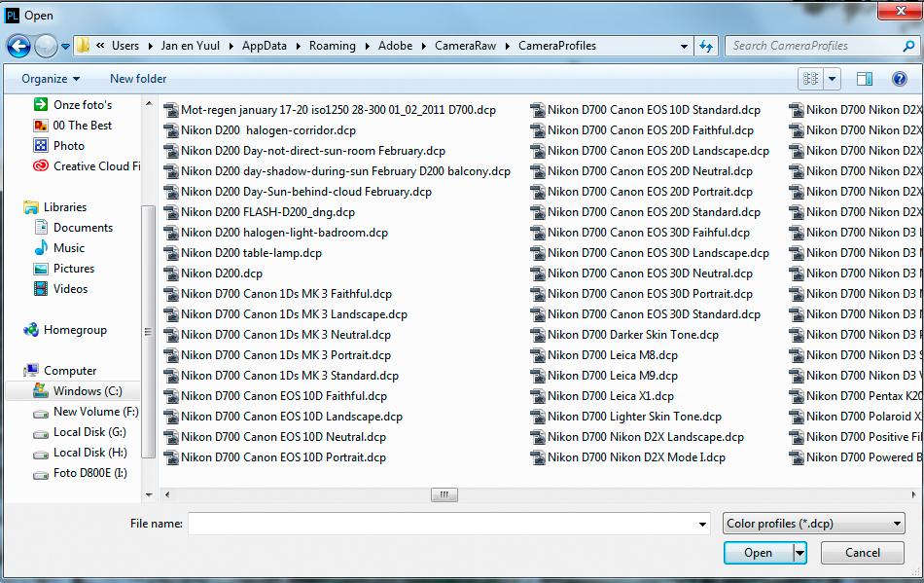The height and width of the screenshot is (583, 924).
Task: Open the Help question mark icon
Action: pos(900,79)
